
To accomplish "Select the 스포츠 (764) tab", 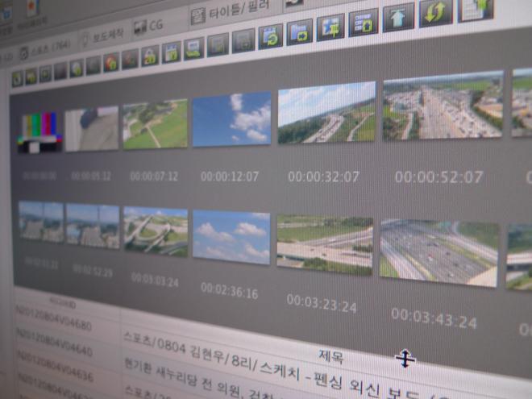I will click(x=45, y=50).
